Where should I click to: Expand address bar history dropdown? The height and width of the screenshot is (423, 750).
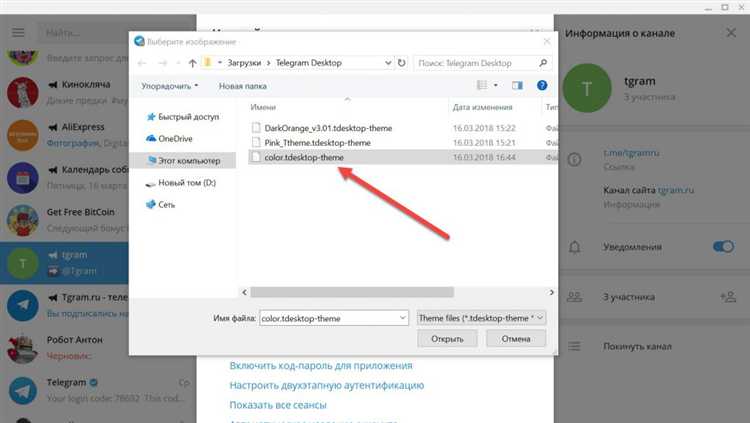(388, 63)
